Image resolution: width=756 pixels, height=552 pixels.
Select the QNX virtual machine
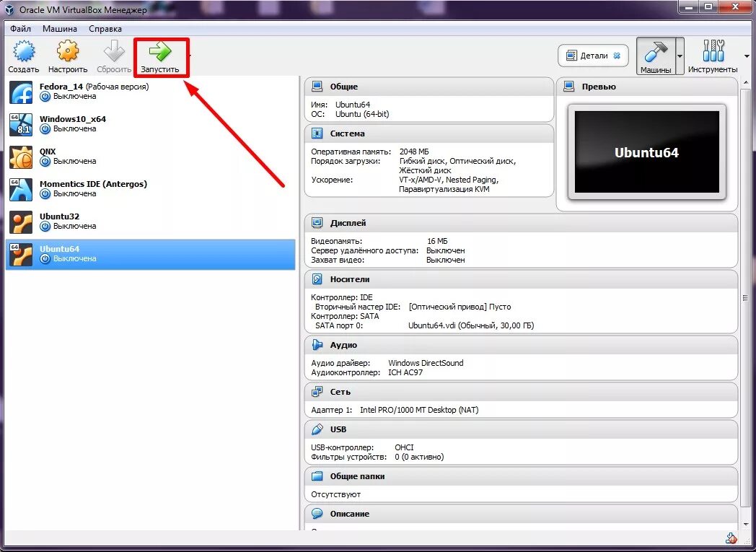[151, 156]
